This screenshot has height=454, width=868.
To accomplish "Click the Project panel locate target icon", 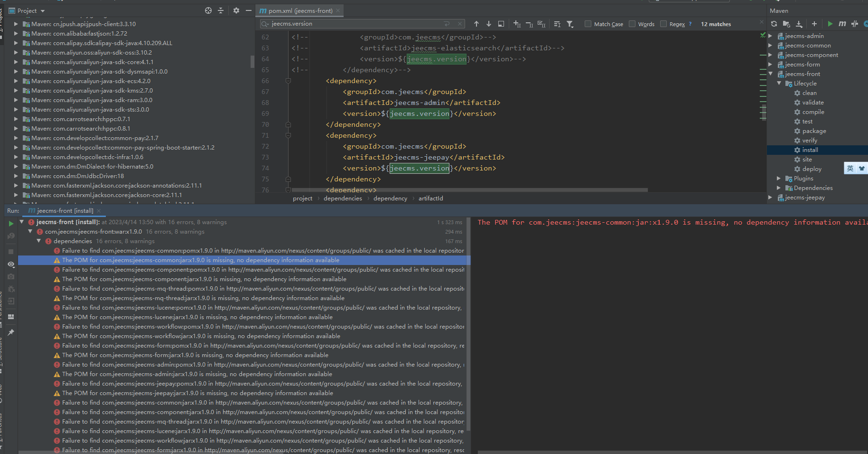I will pyautogui.click(x=208, y=10).
